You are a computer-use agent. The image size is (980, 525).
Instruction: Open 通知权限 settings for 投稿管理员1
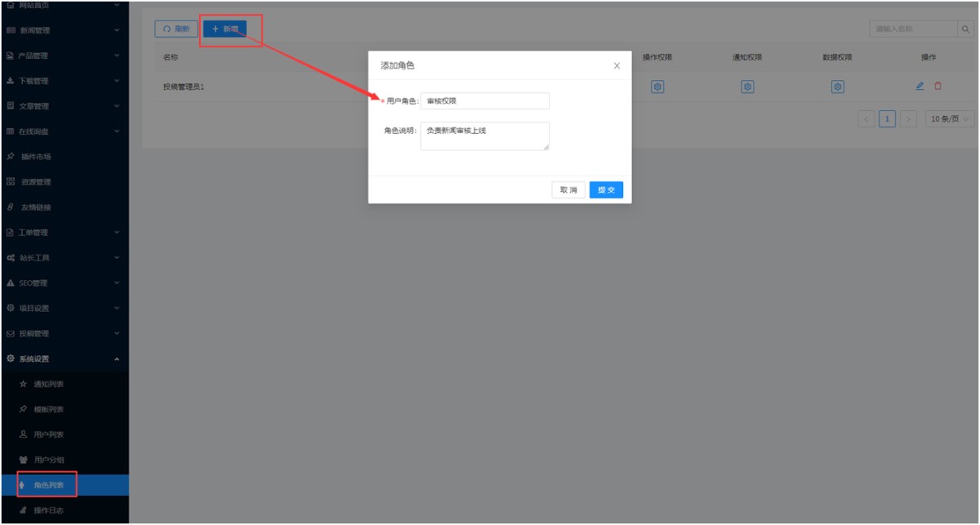(x=747, y=86)
